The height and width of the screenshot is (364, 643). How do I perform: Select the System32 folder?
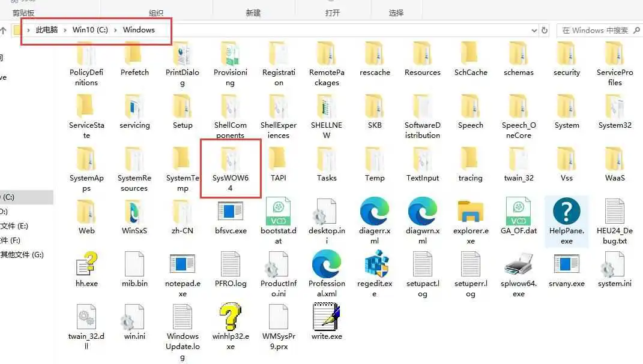click(614, 113)
